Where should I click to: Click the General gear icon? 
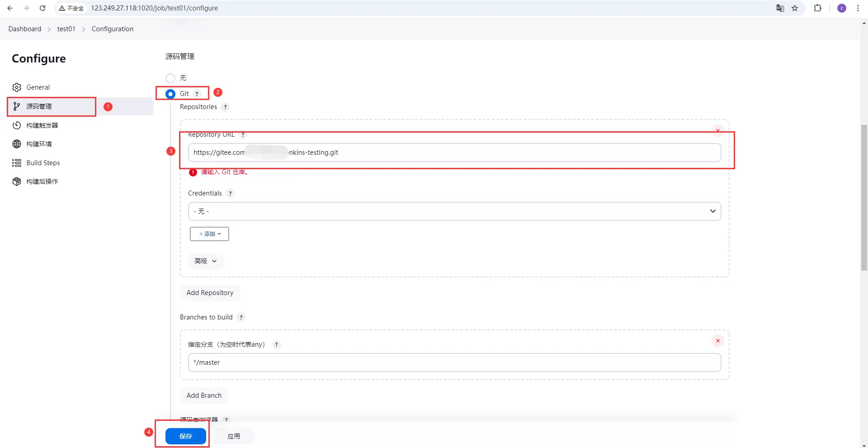point(17,87)
